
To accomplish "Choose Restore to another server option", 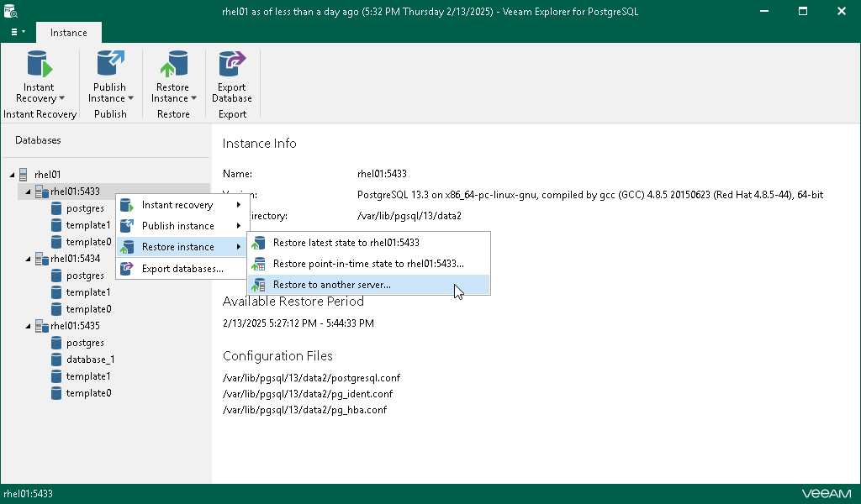I will (x=331, y=285).
